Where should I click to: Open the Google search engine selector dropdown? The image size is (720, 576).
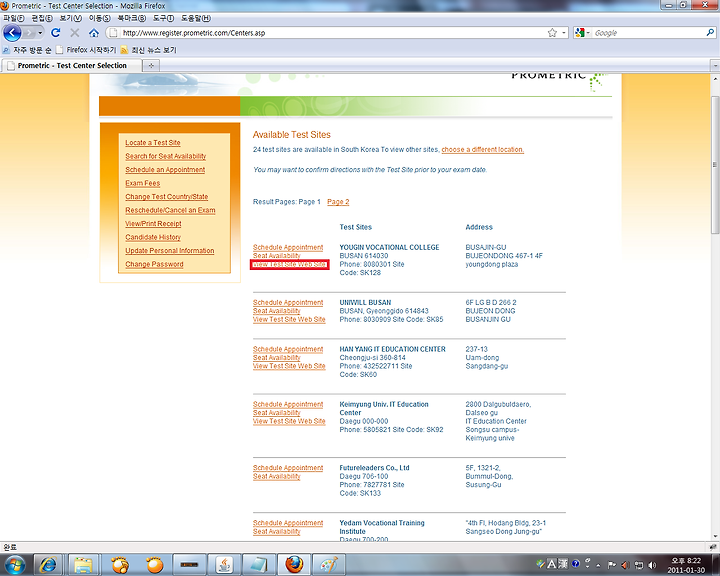pyautogui.click(x=582, y=33)
